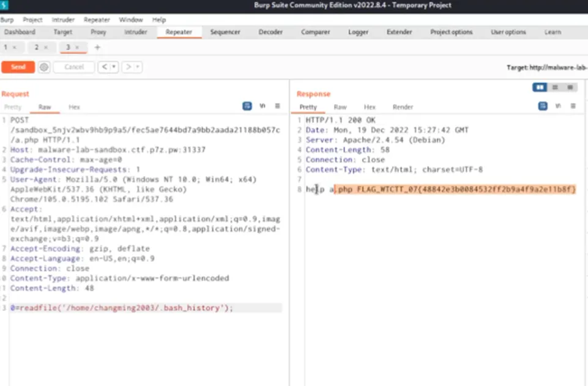Close Repeater tab number 2
This screenshot has width=588, height=386.
(46, 47)
